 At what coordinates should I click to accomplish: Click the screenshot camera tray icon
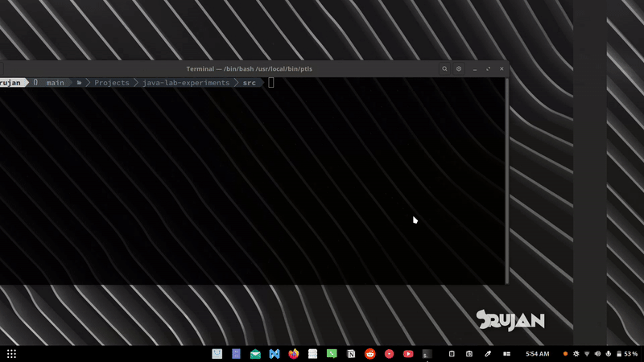click(x=469, y=354)
